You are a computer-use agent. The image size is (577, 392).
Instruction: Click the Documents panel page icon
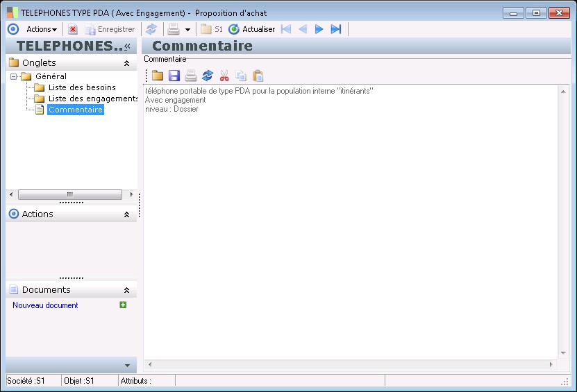coord(14,289)
